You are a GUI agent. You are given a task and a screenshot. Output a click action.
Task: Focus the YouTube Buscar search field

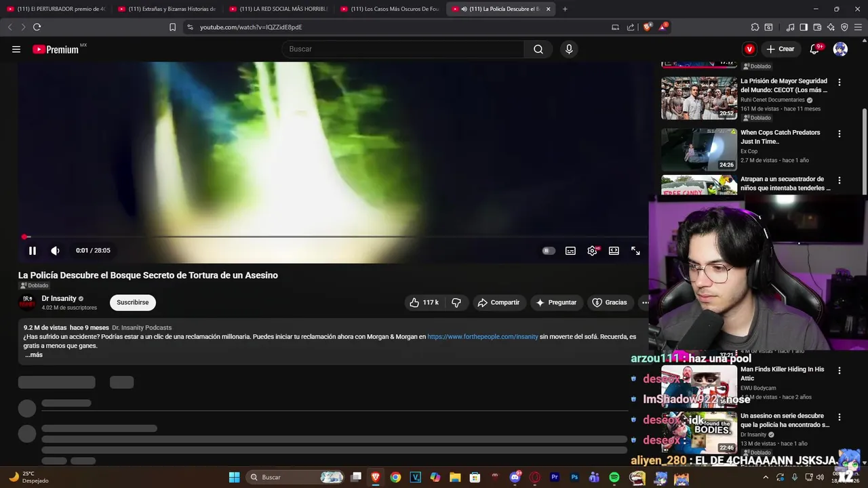coord(403,49)
